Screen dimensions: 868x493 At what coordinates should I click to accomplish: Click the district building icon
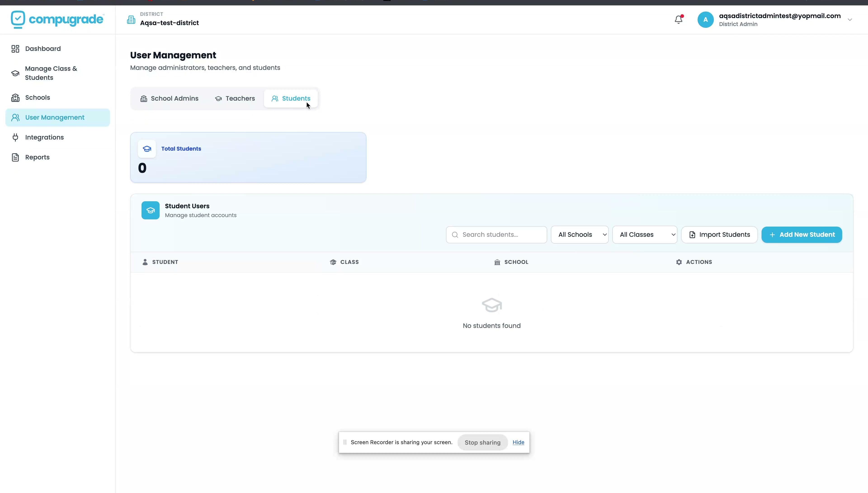coord(131,20)
